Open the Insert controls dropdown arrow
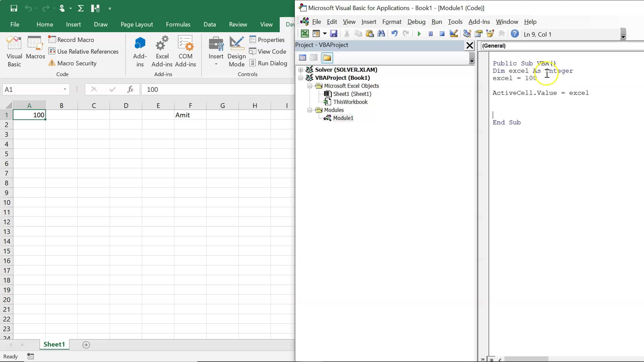The image size is (644, 362). (x=216, y=64)
